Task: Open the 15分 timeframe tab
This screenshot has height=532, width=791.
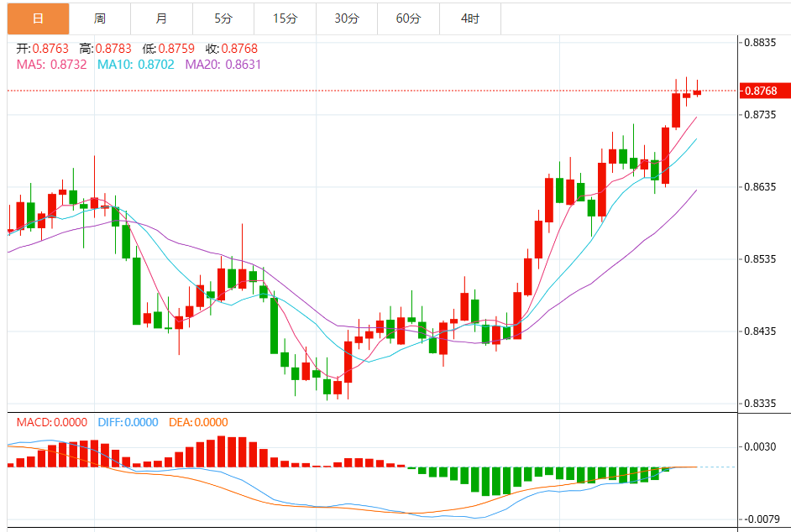Action: click(285, 18)
